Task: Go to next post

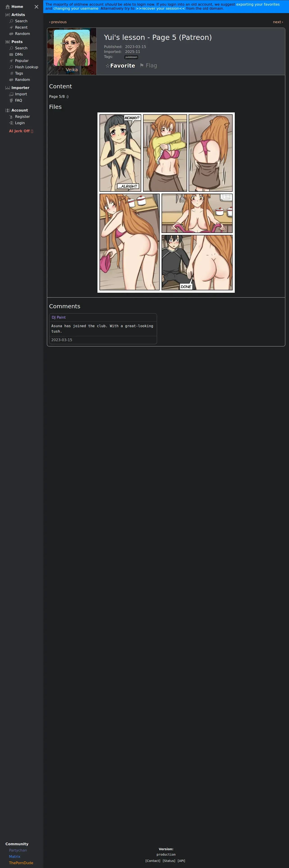Action: tap(278, 22)
